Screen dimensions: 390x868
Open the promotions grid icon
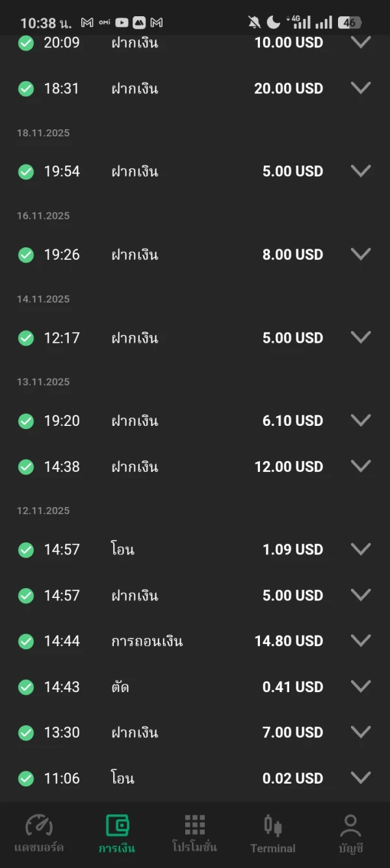tap(194, 825)
